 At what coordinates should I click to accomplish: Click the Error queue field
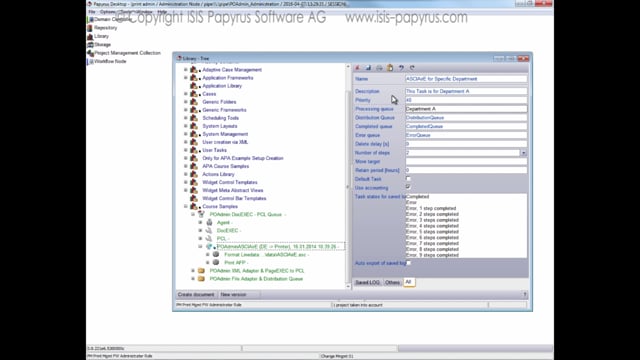[466, 135]
